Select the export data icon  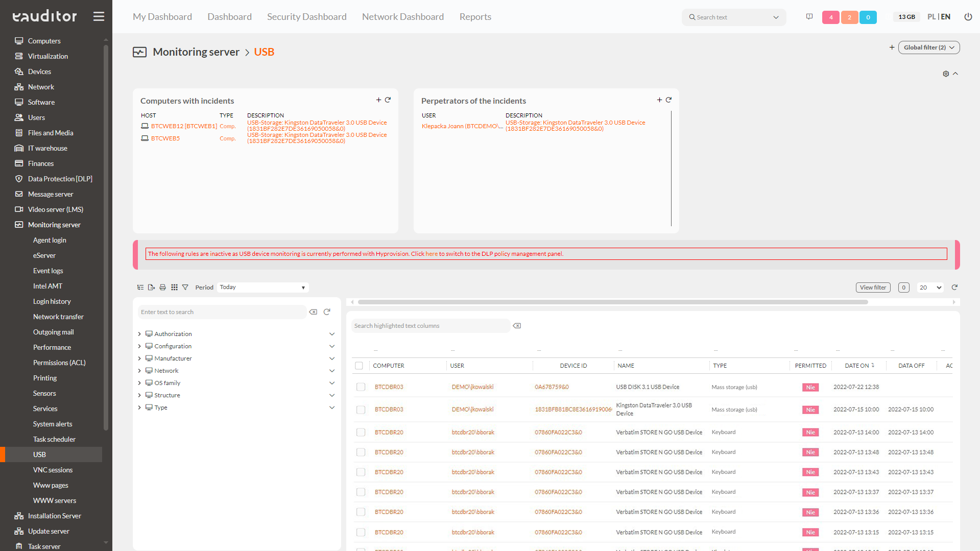click(151, 287)
